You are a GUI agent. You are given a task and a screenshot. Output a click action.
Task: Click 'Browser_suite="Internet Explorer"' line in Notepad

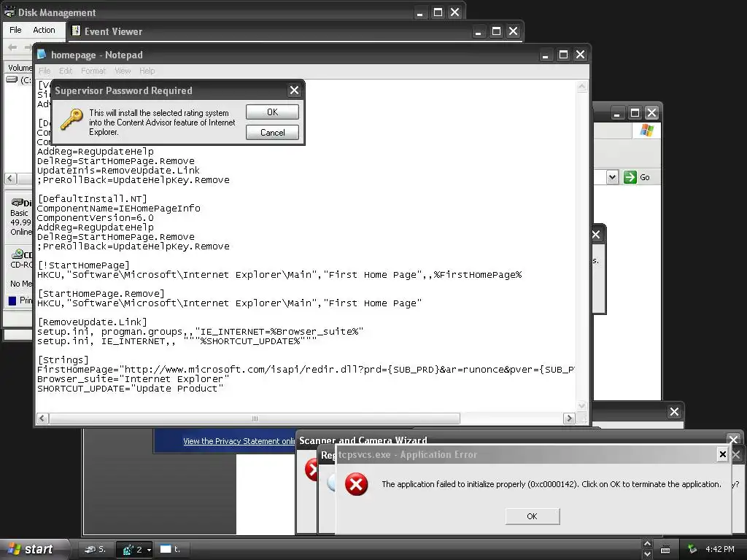[133, 379]
